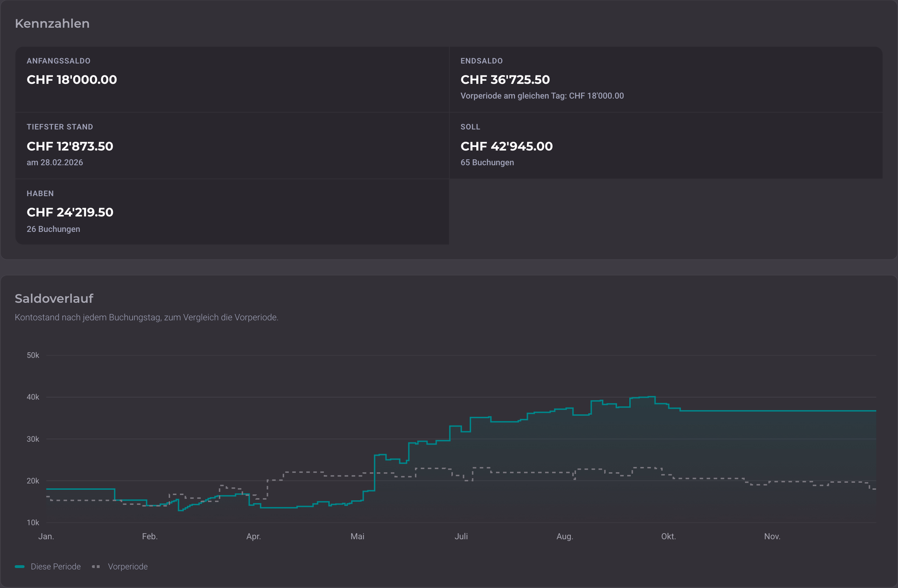Viewport: 898px width, 588px height.
Task: Toggle 'Vorperiode' legend entry
Action: (120, 567)
